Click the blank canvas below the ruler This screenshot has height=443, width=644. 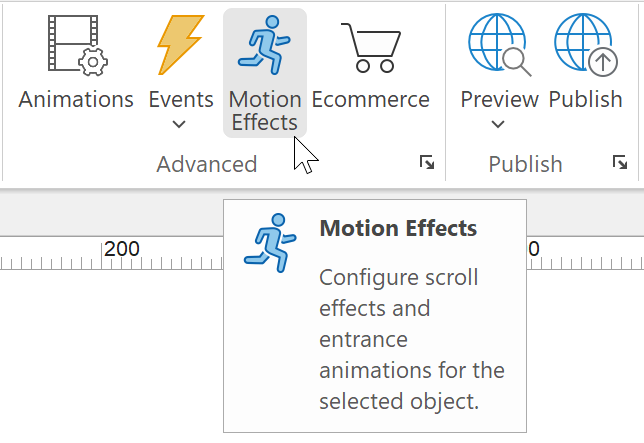(111, 355)
